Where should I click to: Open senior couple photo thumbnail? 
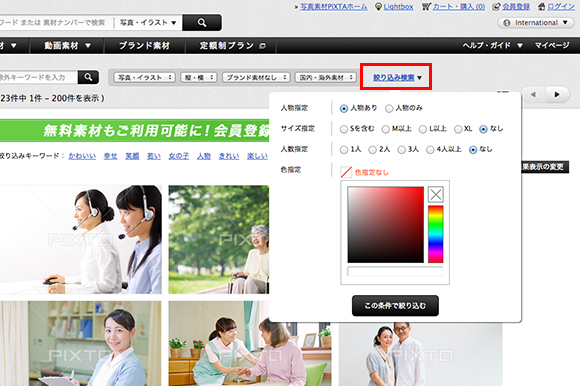[x=421, y=354]
